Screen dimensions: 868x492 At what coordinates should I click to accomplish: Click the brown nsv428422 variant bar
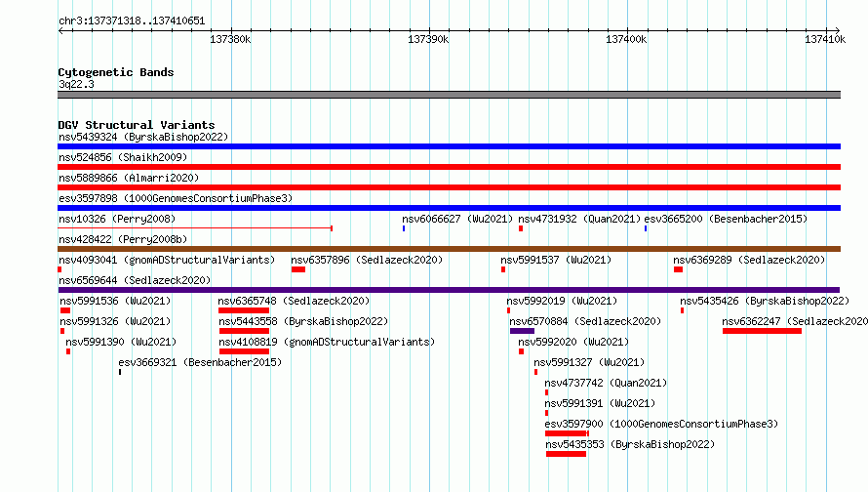(449, 249)
